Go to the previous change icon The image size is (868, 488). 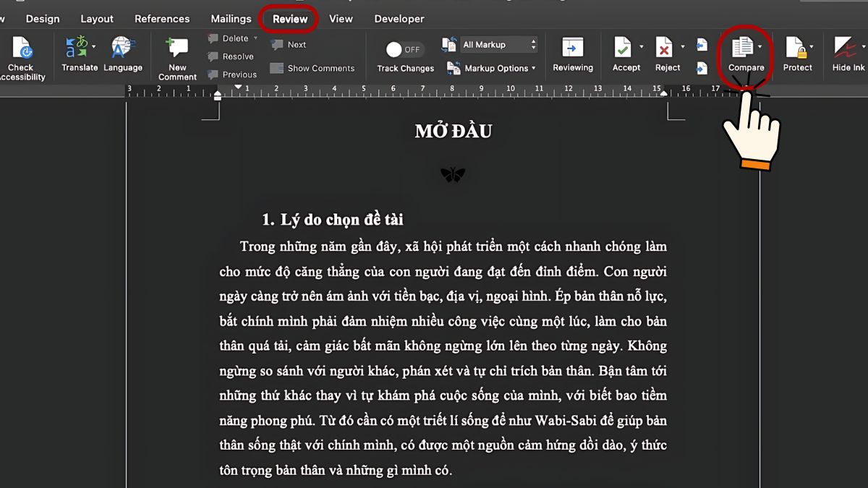click(x=702, y=46)
